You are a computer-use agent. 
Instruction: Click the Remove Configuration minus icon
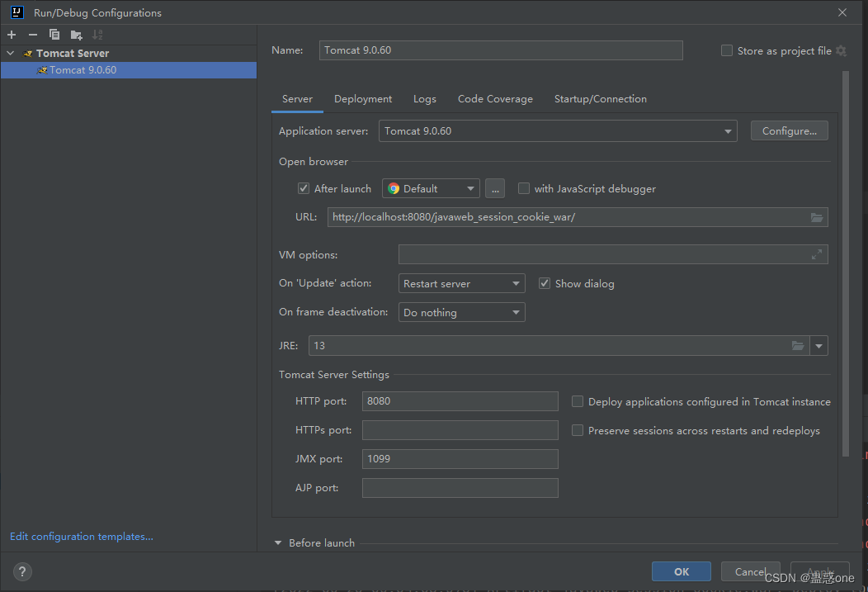click(x=33, y=35)
